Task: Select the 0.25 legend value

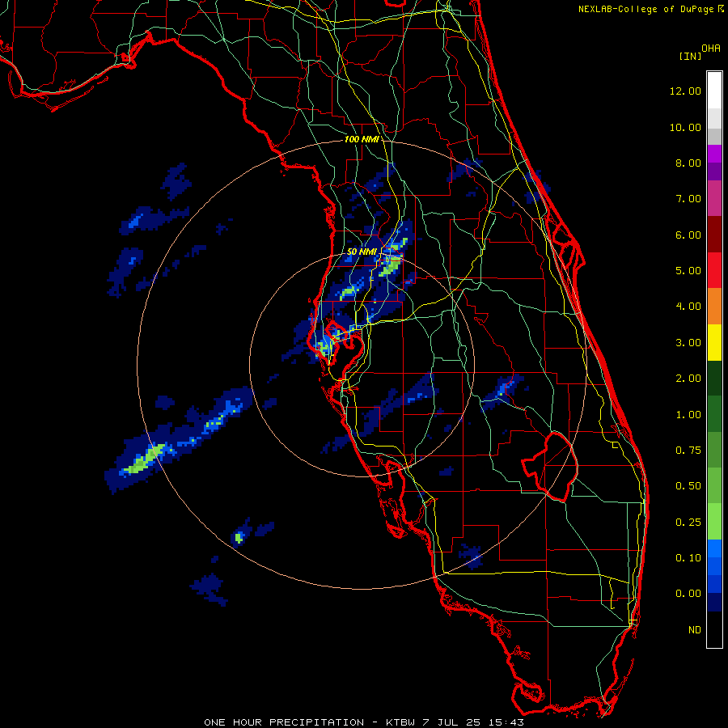Action: pyautogui.click(x=688, y=523)
